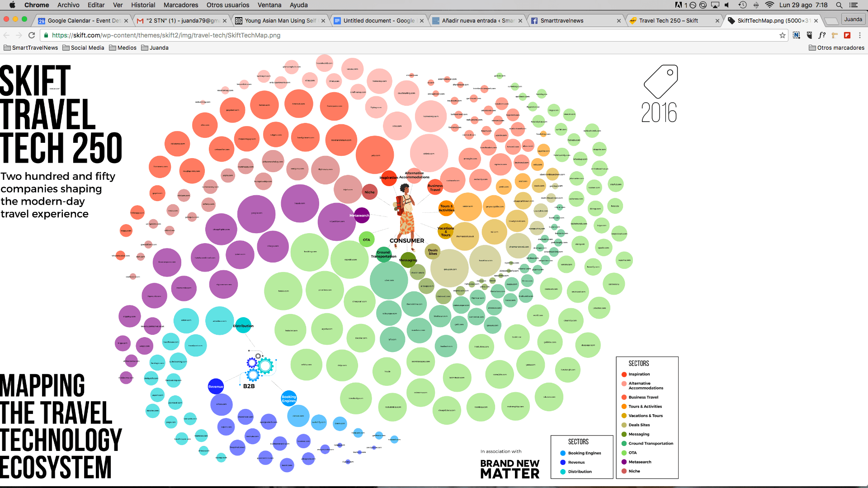Click the Time Machine icon

(742, 5)
